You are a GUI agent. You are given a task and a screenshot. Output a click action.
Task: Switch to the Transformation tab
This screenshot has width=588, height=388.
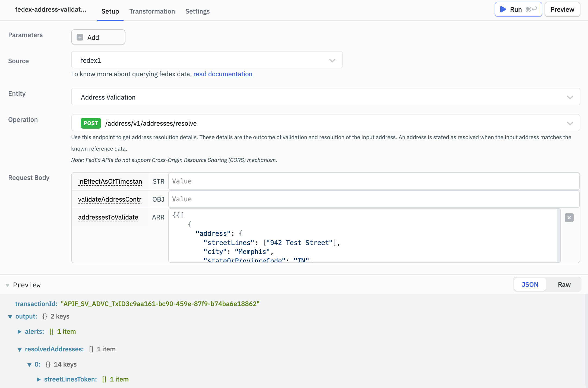(x=152, y=11)
